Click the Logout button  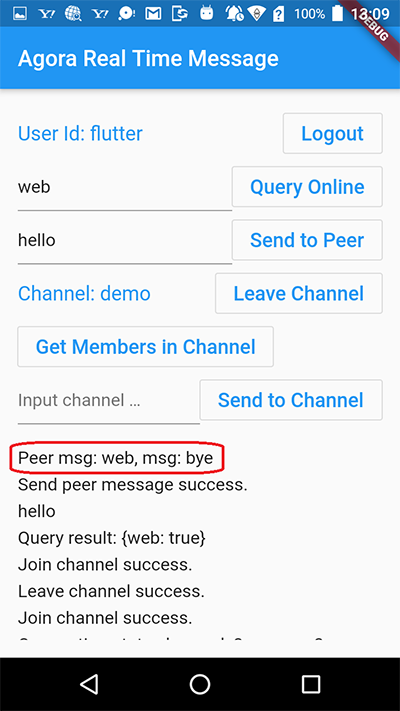click(332, 133)
